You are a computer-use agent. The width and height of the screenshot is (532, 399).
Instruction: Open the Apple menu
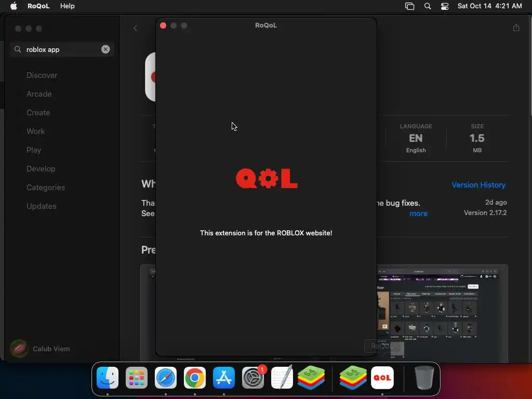pyautogui.click(x=14, y=6)
